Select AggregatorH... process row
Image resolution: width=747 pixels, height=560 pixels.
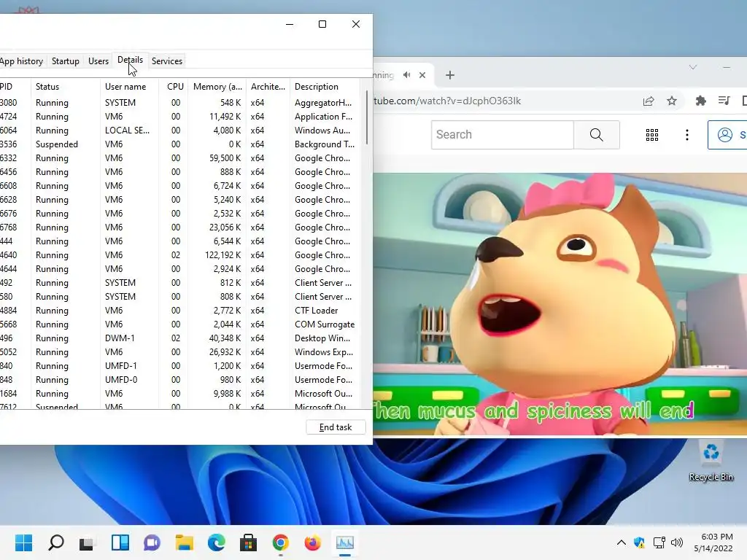[x=180, y=103]
